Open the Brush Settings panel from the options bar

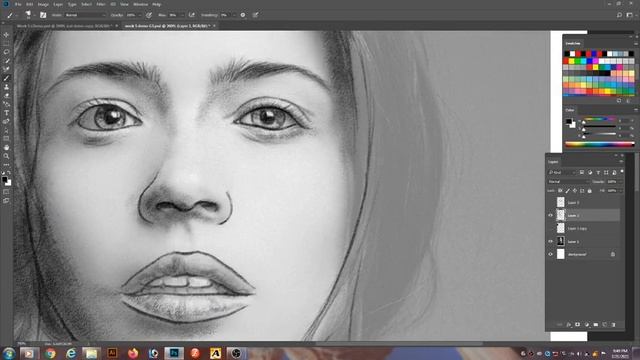(x=43, y=15)
